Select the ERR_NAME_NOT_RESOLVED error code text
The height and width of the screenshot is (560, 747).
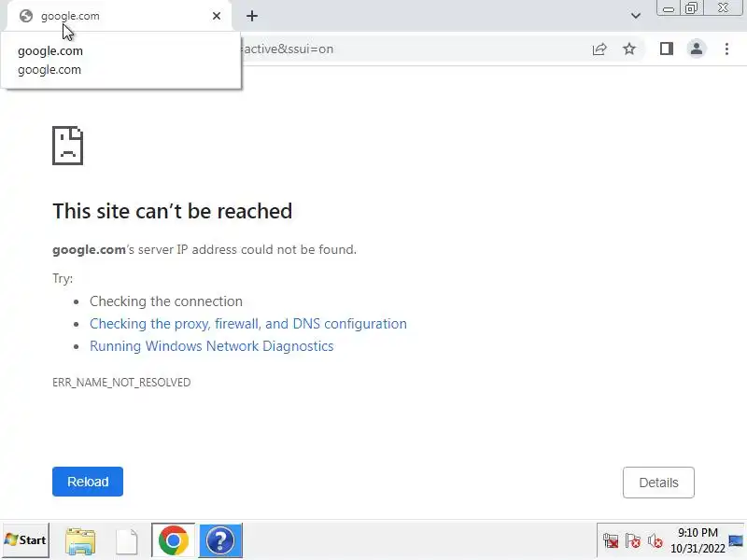pos(121,383)
